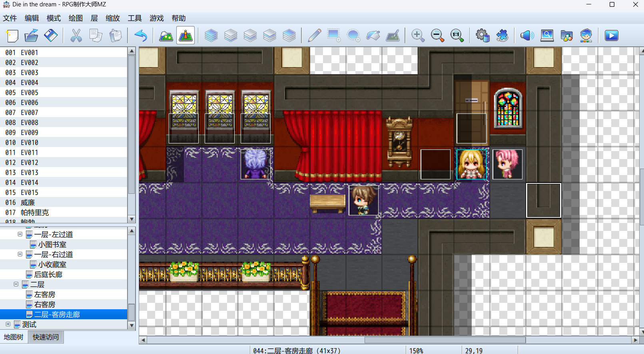
Task: Open the Sound Test speaker icon
Action: [x=527, y=36]
